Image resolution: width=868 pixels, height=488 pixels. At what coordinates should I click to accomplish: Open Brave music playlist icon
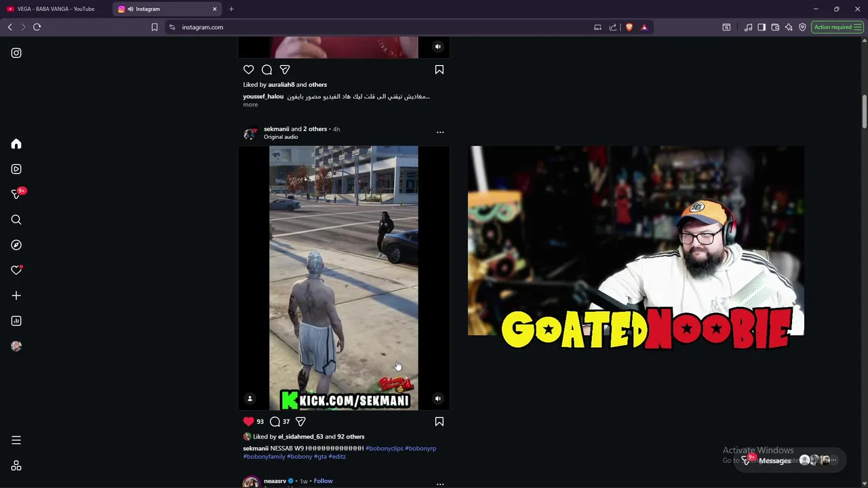pyautogui.click(x=748, y=27)
